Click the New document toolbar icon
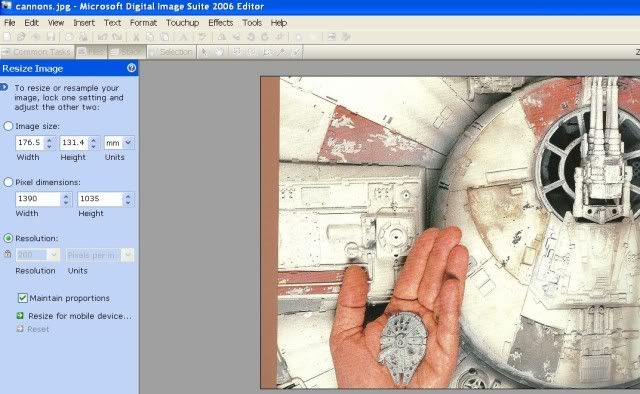 point(7,37)
